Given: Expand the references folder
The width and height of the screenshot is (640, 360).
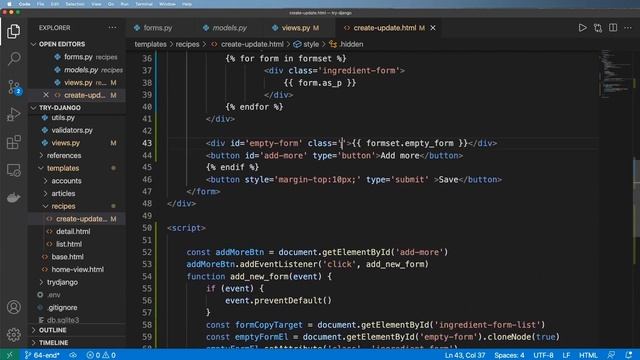Looking at the screenshot, I should tap(64, 156).
